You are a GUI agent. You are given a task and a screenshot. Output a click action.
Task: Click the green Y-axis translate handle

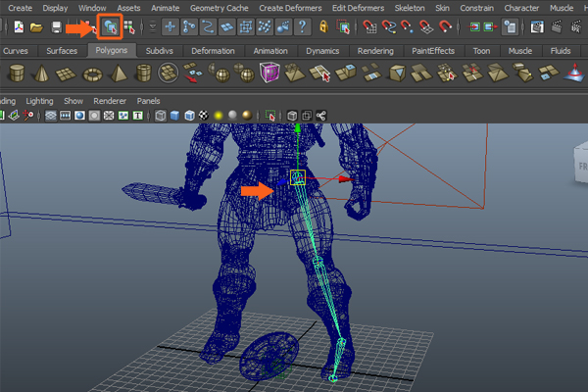297,129
